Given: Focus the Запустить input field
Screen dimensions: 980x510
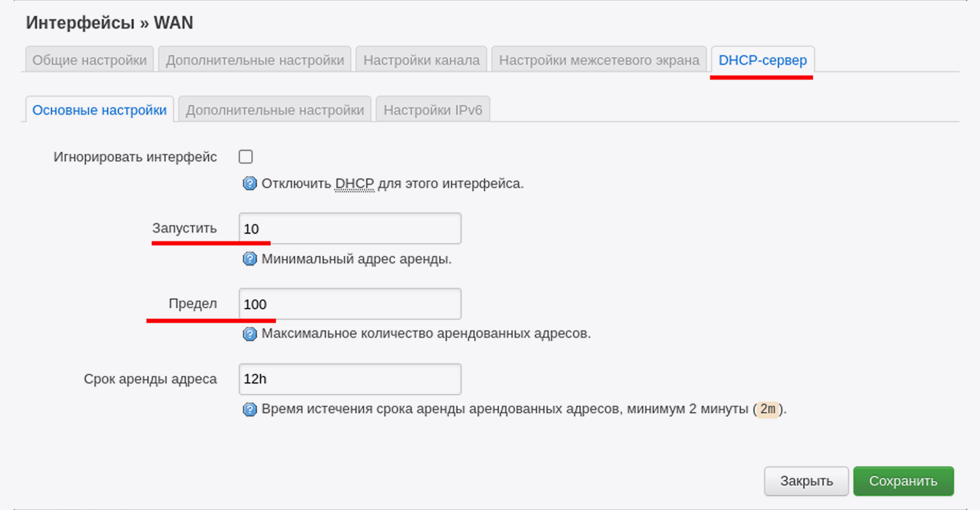Looking at the screenshot, I should coord(350,229).
